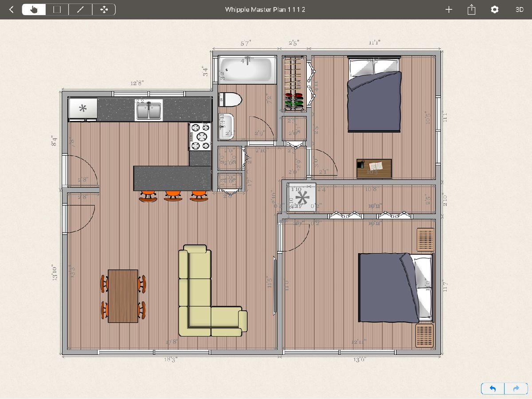Viewport: 532px width, 399px height.
Task: Tap the plus icon to add an object
Action: coord(449,9)
